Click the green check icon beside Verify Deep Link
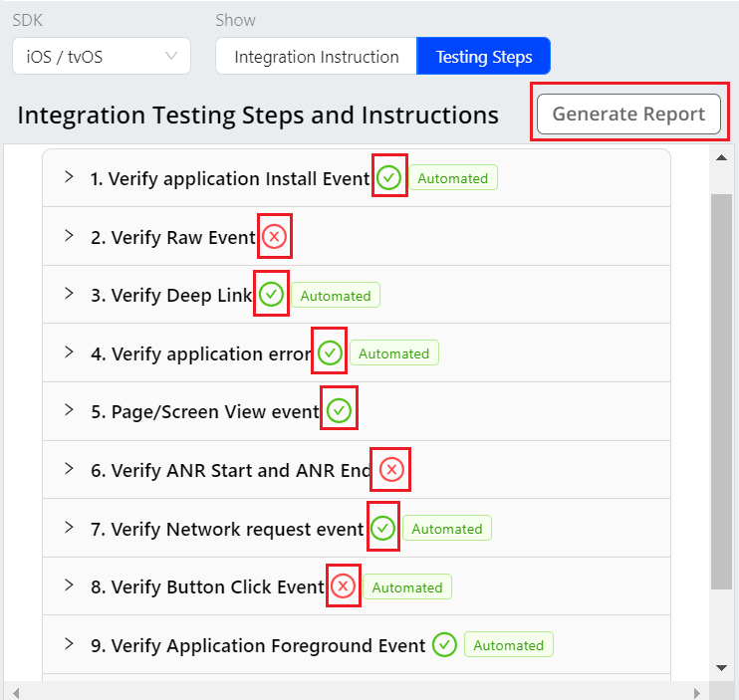The width and height of the screenshot is (739, 700). pyautogui.click(x=271, y=295)
